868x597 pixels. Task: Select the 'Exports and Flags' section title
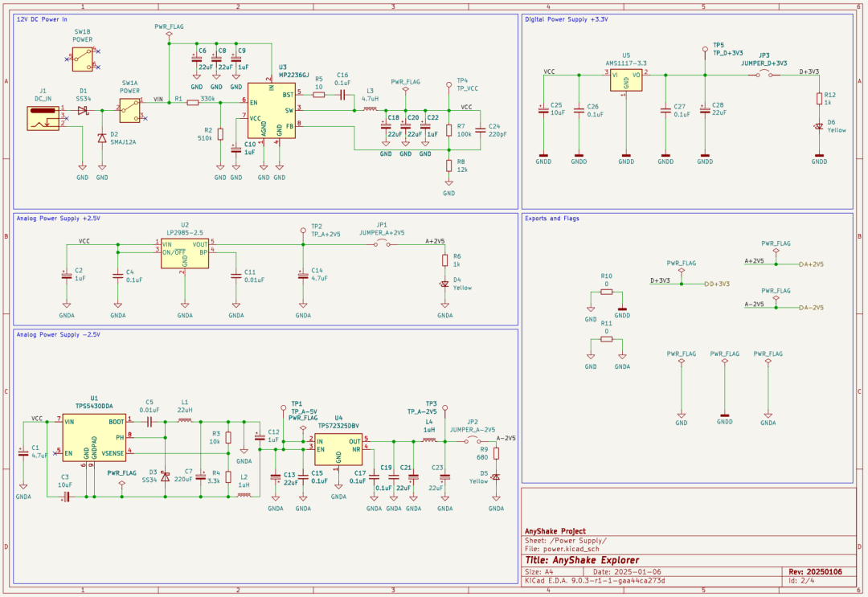552,219
